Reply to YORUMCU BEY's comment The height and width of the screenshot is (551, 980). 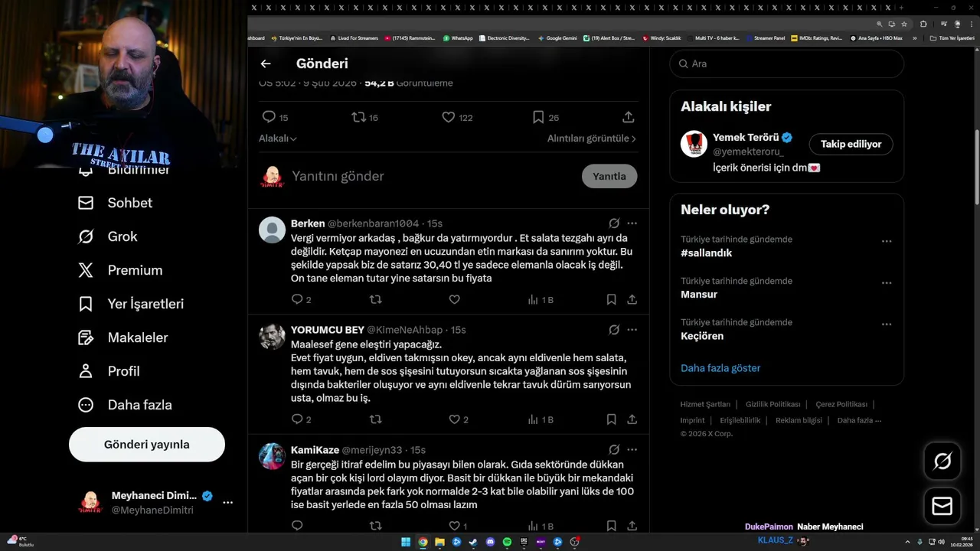click(297, 419)
